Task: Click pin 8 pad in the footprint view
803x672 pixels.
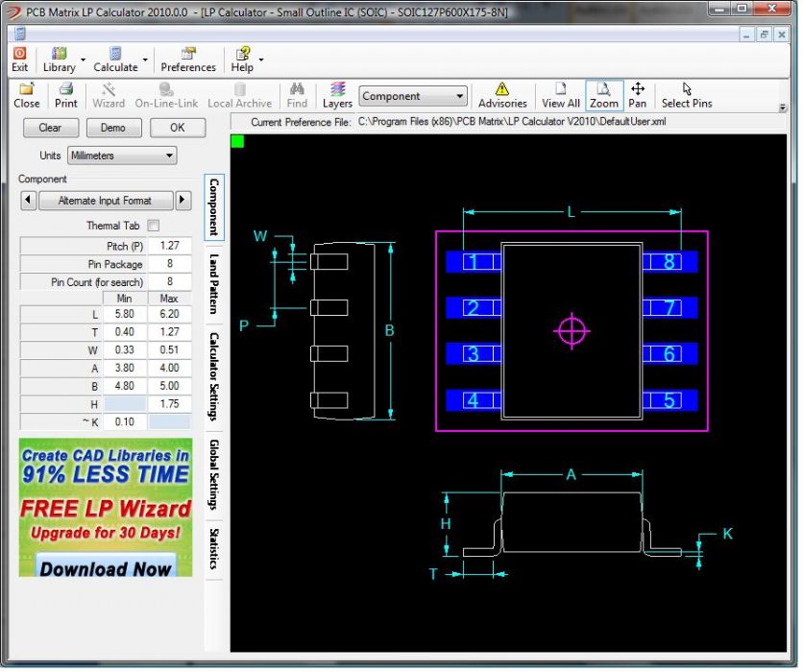Action: (x=669, y=262)
